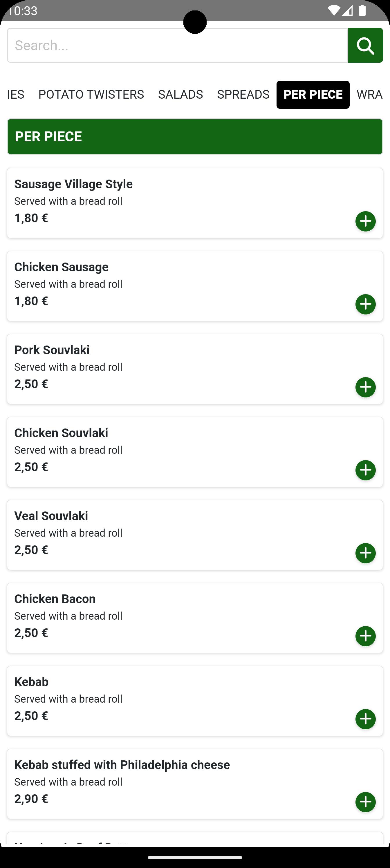Switch to the SALADS tab

[x=180, y=94]
